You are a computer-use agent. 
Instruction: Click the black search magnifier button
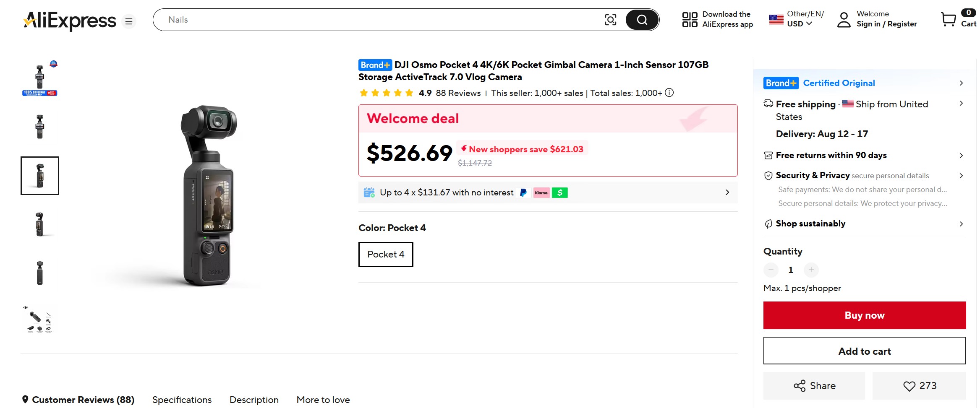coord(642,20)
